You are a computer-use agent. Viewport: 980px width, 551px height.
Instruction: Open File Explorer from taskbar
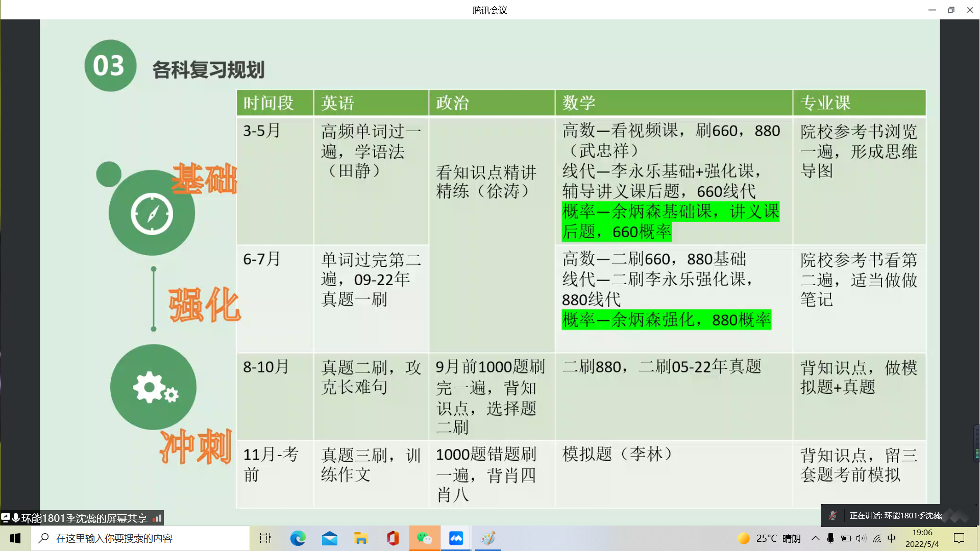tap(361, 538)
